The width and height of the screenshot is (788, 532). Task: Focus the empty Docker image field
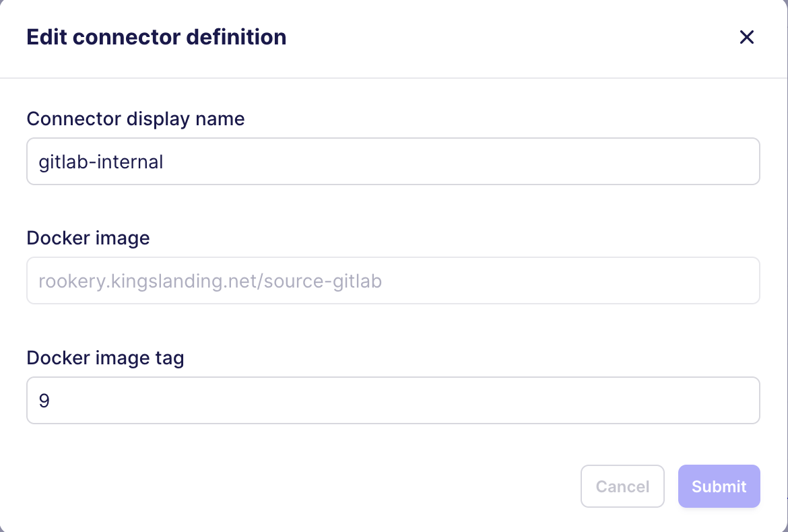[x=393, y=280]
